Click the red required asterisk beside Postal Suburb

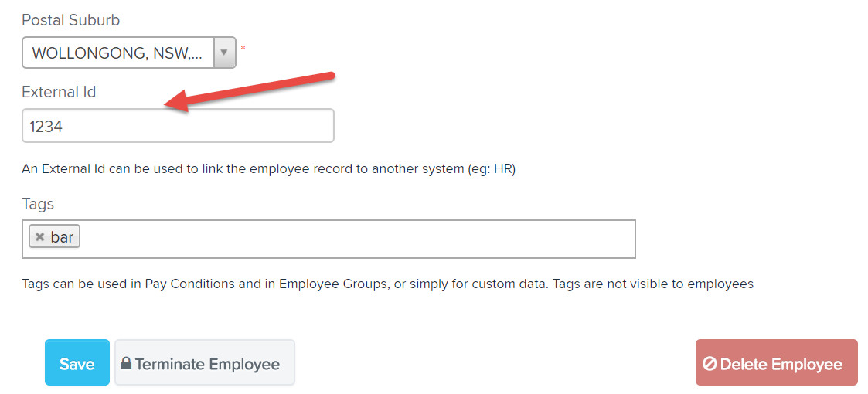(x=243, y=49)
